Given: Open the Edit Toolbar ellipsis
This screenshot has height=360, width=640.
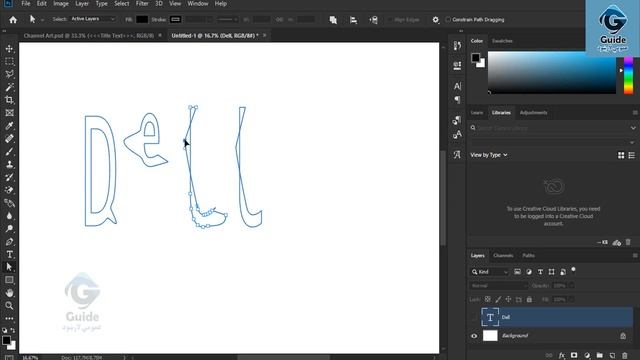Looking at the screenshot, I should point(9,318).
